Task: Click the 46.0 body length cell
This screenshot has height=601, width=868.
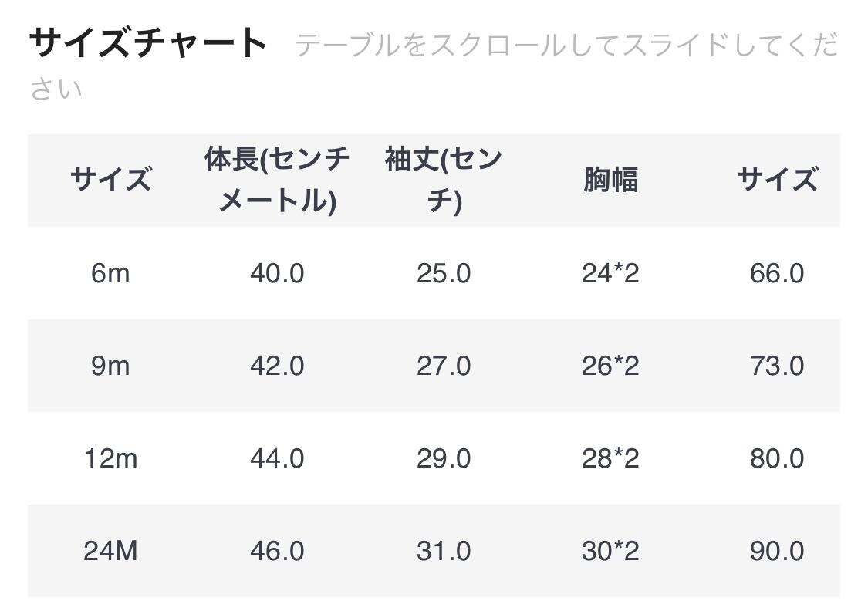Action: click(277, 551)
